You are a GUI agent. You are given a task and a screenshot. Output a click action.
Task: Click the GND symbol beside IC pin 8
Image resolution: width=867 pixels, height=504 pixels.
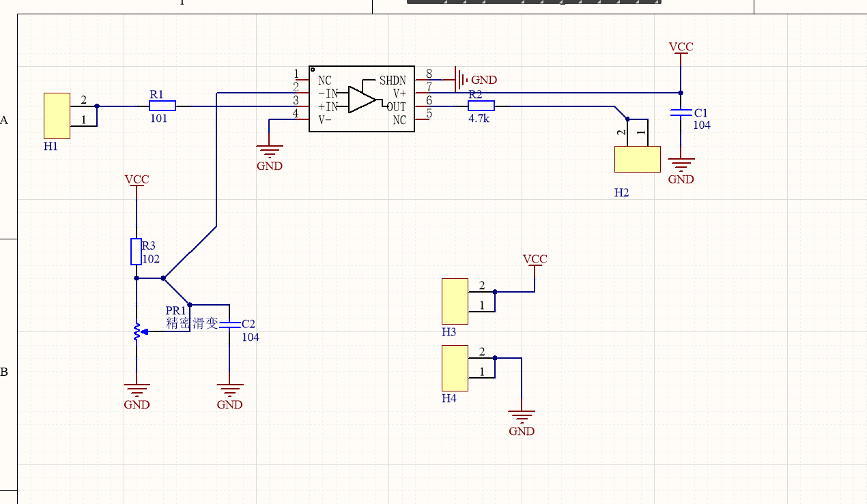pos(463,79)
